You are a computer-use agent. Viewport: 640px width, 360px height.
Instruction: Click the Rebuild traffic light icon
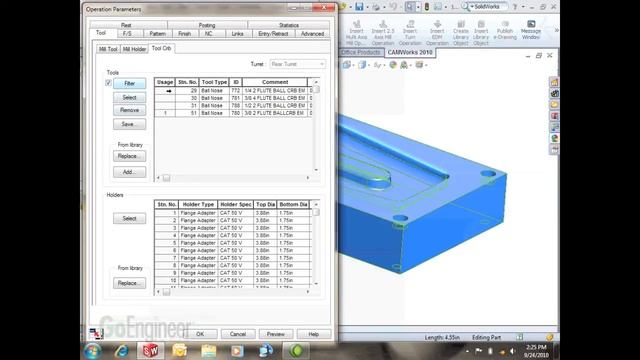tap(427, 7)
